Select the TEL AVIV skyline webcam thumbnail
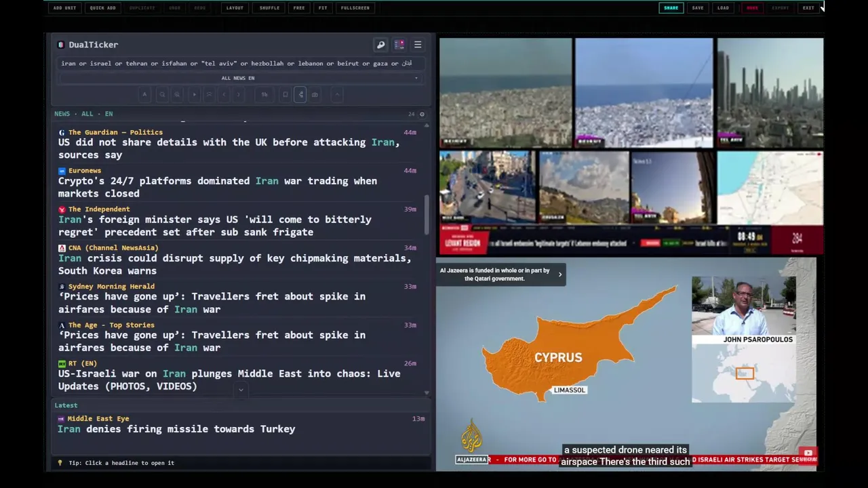This screenshot has height=488, width=868. [x=770, y=93]
